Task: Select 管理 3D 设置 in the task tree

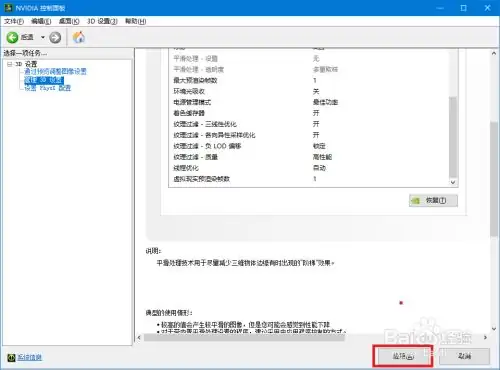Action: [x=44, y=80]
